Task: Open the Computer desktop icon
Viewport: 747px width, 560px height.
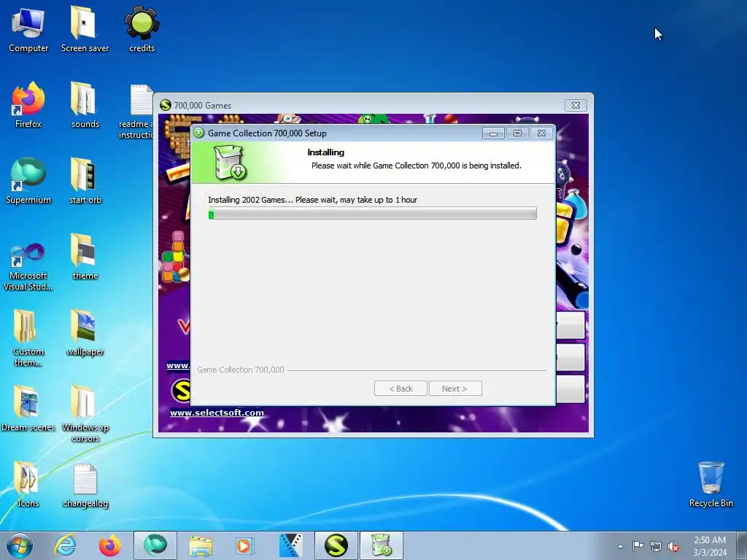Action: [x=28, y=29]
